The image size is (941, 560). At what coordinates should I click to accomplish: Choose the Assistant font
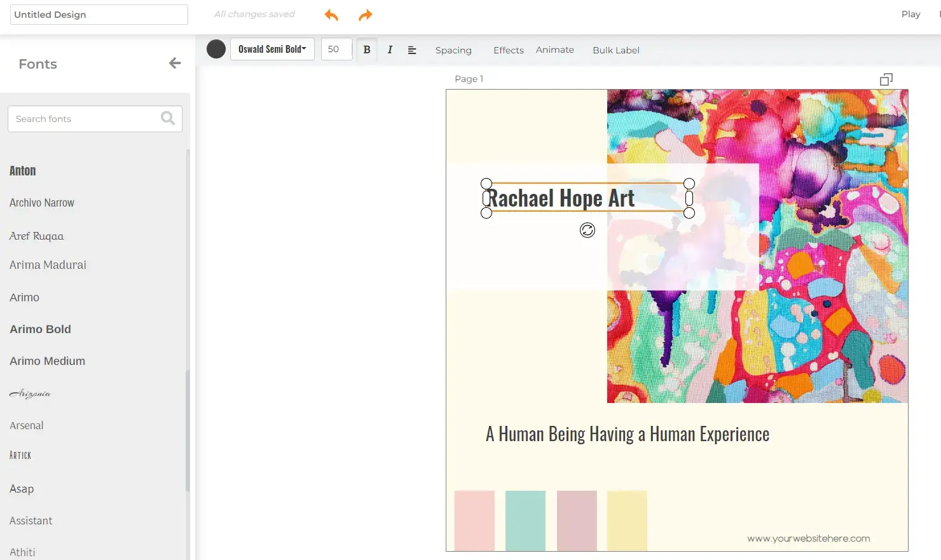point(31,521)
